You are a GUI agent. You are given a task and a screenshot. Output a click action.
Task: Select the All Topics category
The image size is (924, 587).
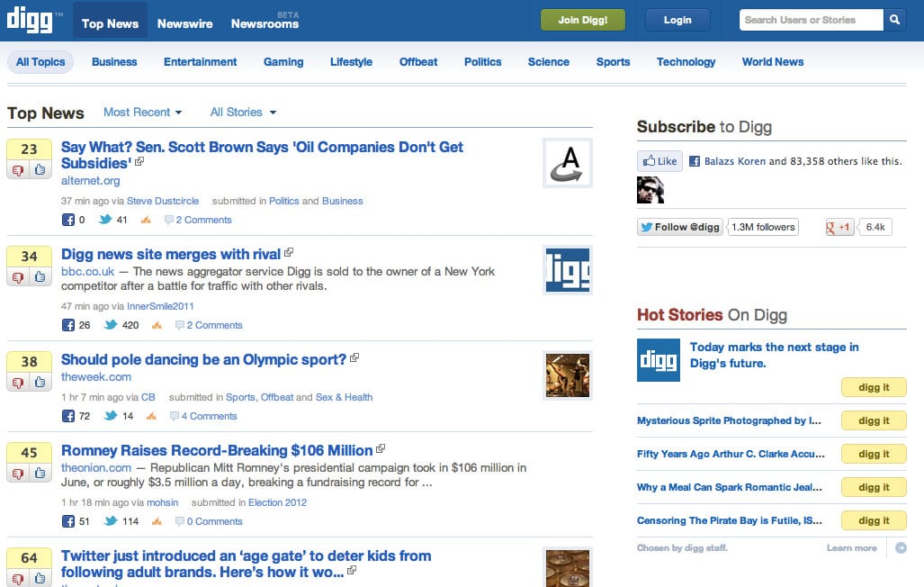[x=40, y=62]
